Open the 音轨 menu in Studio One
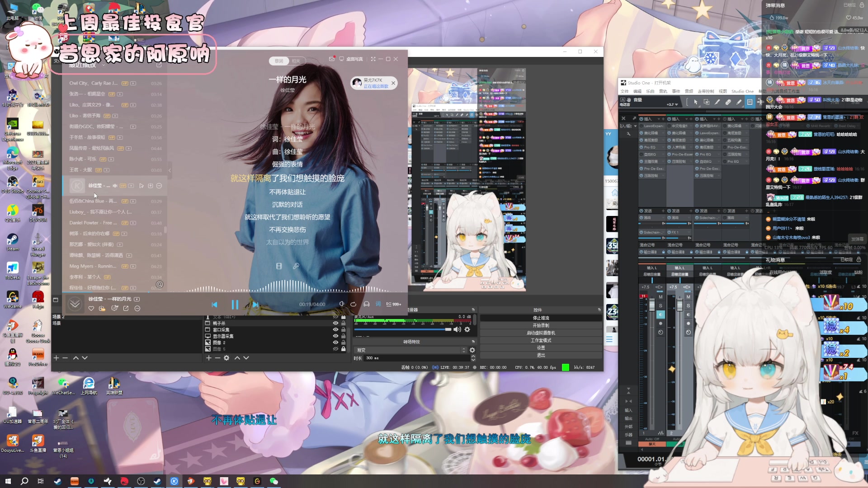 pos(663,91)
